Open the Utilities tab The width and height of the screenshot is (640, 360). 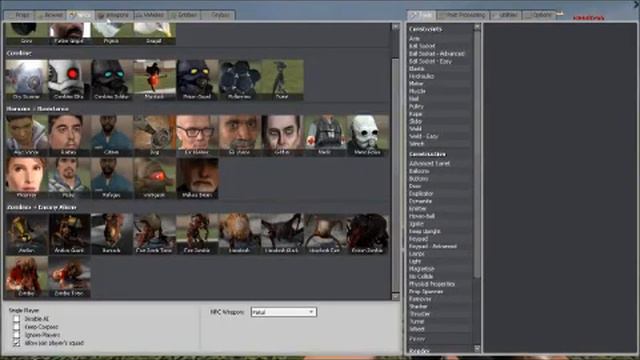tap(506, 15)
